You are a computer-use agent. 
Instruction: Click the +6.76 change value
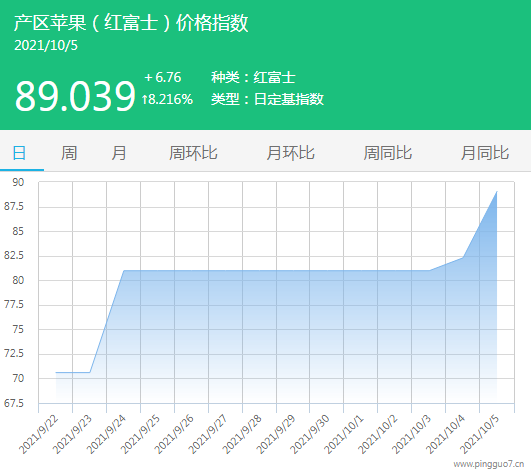tap(163, 78)
